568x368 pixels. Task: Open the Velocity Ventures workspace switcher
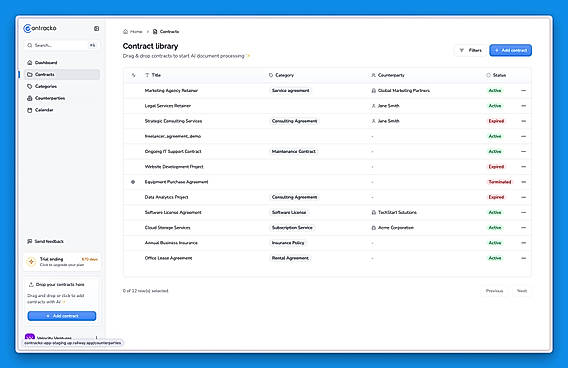click(62, 338)
